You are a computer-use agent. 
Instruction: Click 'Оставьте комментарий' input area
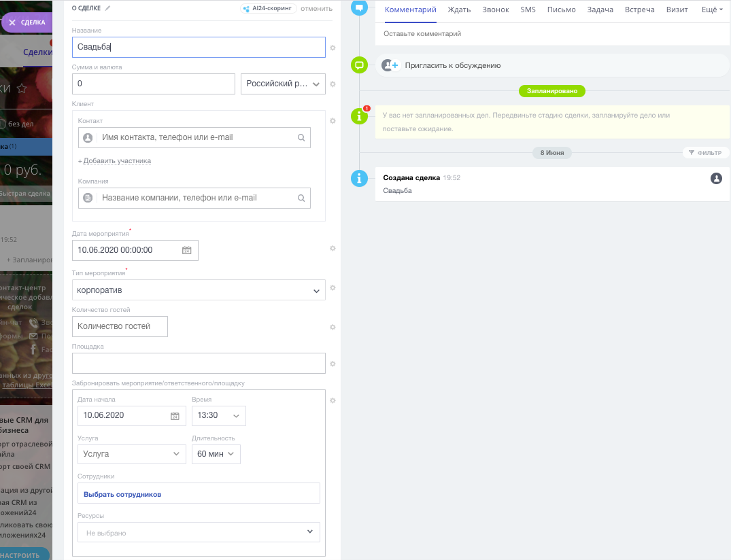click(x=552, y=34)
